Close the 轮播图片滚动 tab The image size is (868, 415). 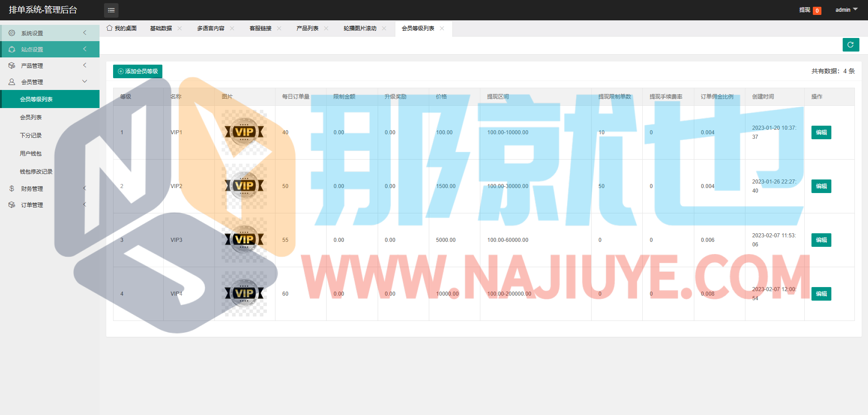384,28
